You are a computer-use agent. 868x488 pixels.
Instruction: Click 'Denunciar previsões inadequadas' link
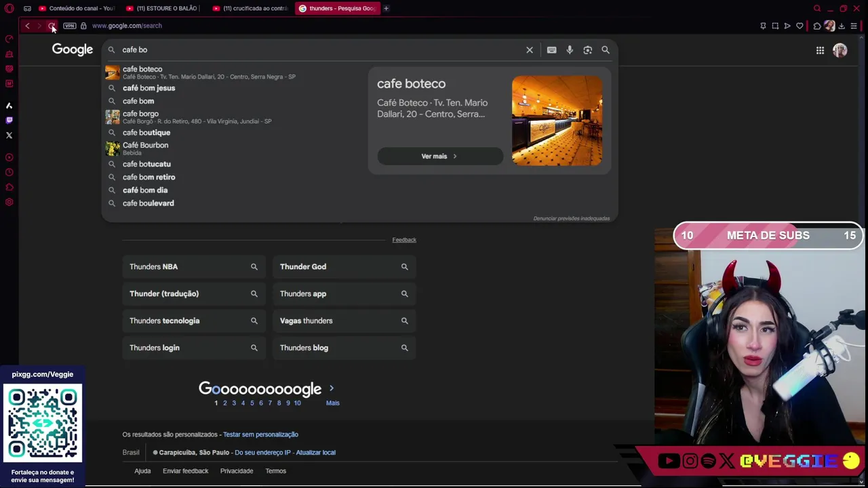[x=571, y=218]
